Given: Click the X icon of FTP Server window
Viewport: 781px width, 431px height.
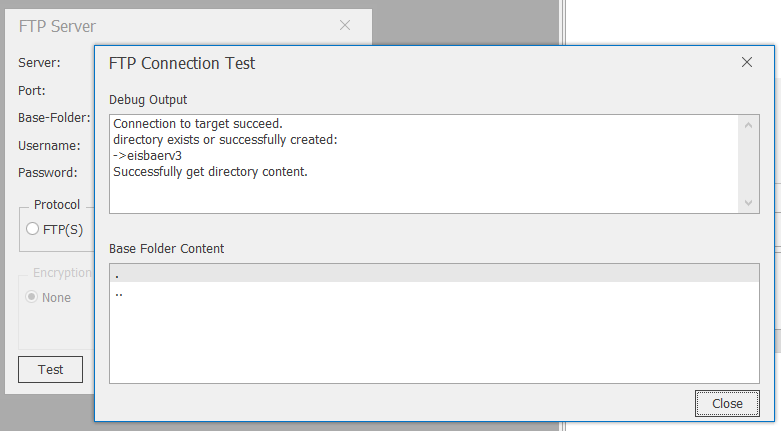Looking at the screenshot, I should pos(345,25).
